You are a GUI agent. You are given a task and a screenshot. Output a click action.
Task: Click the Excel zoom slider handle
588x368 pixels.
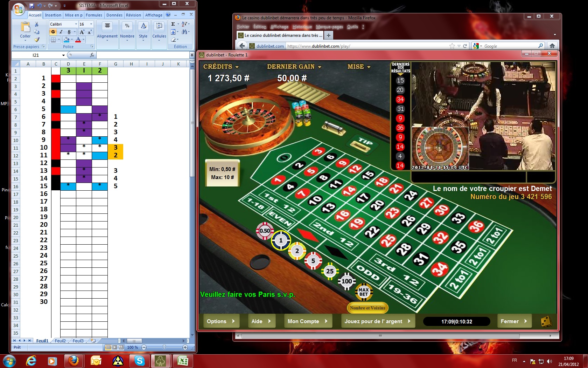pyautogui.click(x=164, y=347)
